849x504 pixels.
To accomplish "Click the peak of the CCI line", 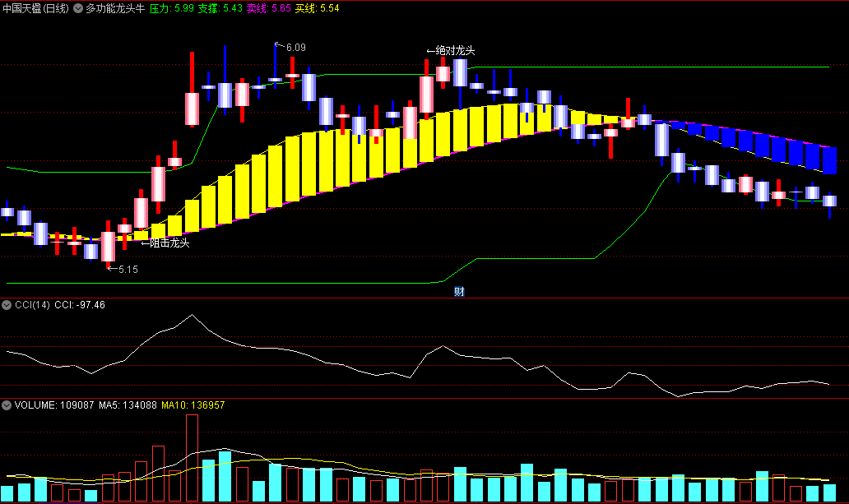I will click(x=192, y=315).
